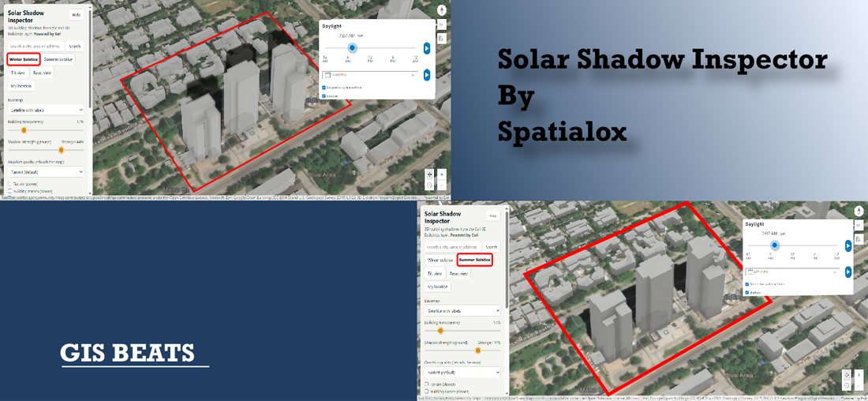This screenshot has height=401, width=868.
Task: Focus the address search field in upper panel
Action: (36, 47)
